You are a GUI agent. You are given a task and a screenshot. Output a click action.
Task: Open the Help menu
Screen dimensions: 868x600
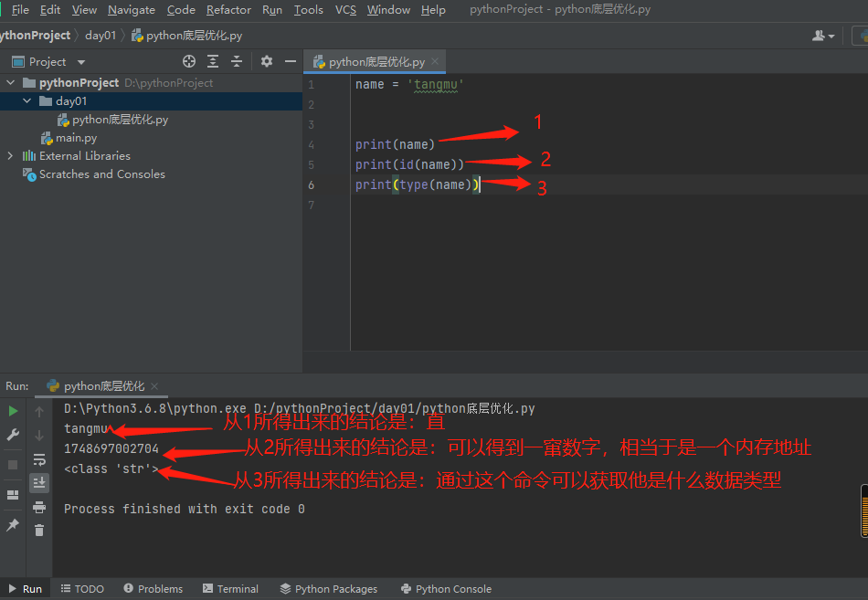click(x=433, y=9)
